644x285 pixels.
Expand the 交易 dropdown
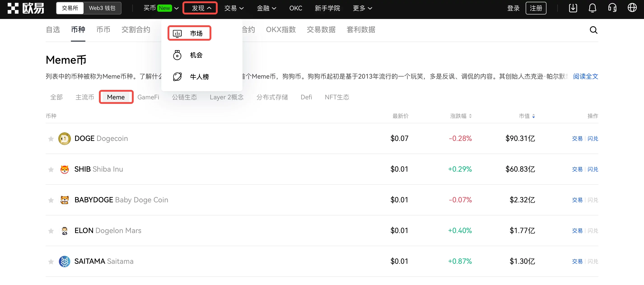(x=234, y=8)
